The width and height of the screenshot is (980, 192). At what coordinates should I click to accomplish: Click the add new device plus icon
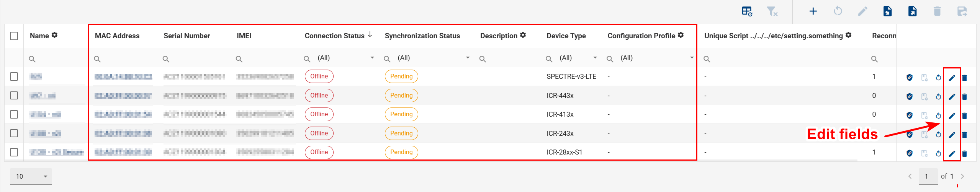(813, 11)
